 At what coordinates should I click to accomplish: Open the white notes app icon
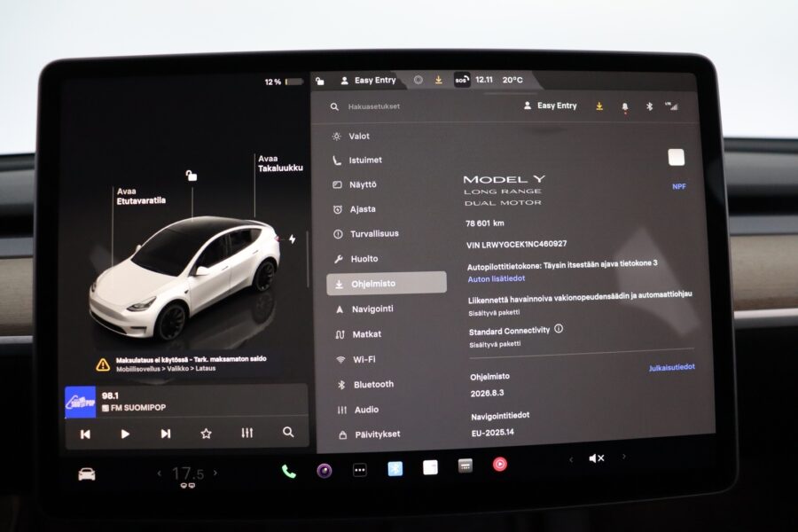(x=431, y=467)
